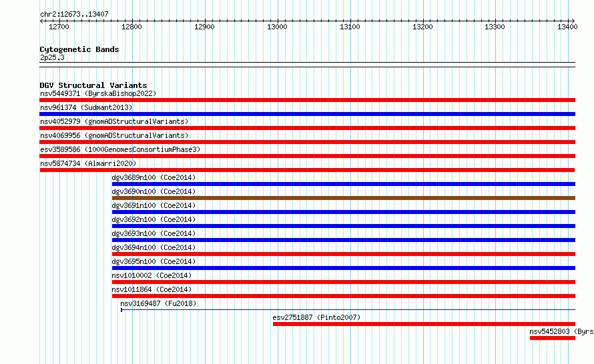Open the nsv4069956 (gnomADStructuralVariants) label
The image size is (594, 364).
coord(114,135)
